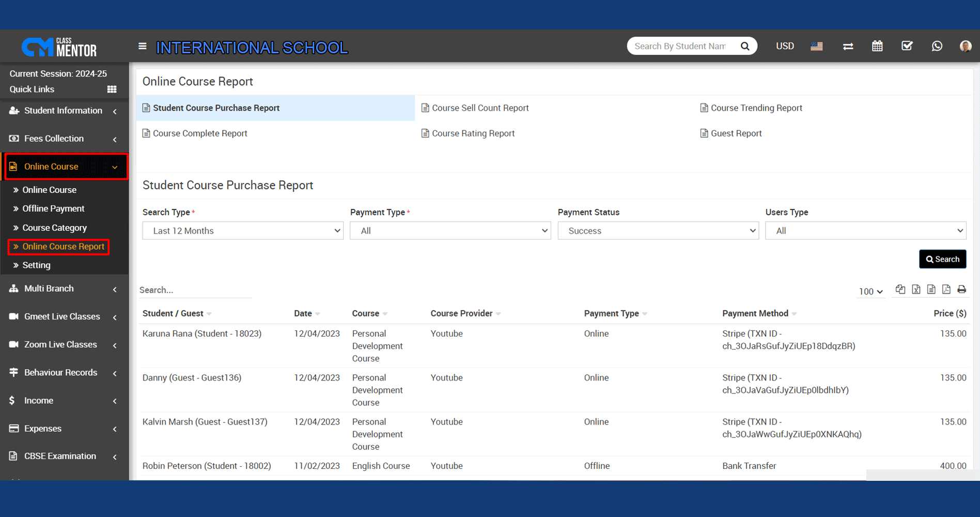Go to Offline Payment submenu item
Image resolution: width=980 pixels, height=517 pixels.
click(53, 208)
